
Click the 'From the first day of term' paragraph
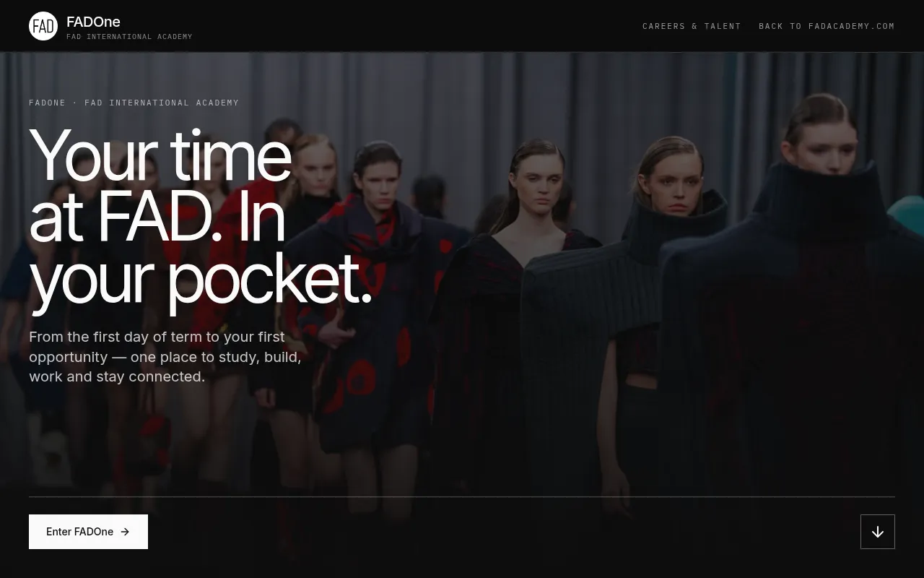click(x=165, y=357)
